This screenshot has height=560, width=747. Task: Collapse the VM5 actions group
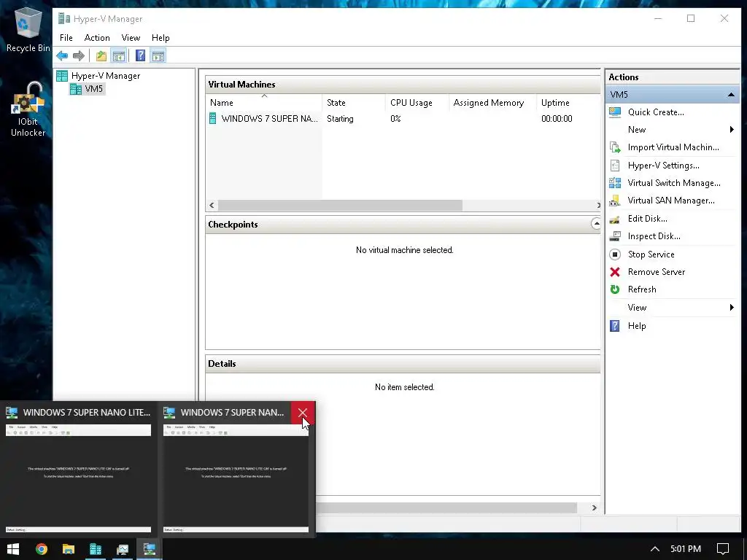tap(731, 95)
